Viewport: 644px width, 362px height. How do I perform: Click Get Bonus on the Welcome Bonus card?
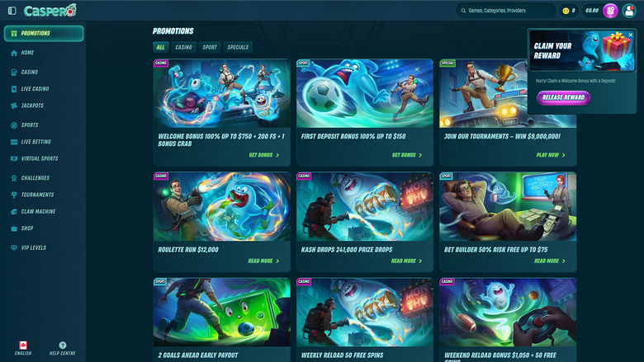[x=263, y=155]
